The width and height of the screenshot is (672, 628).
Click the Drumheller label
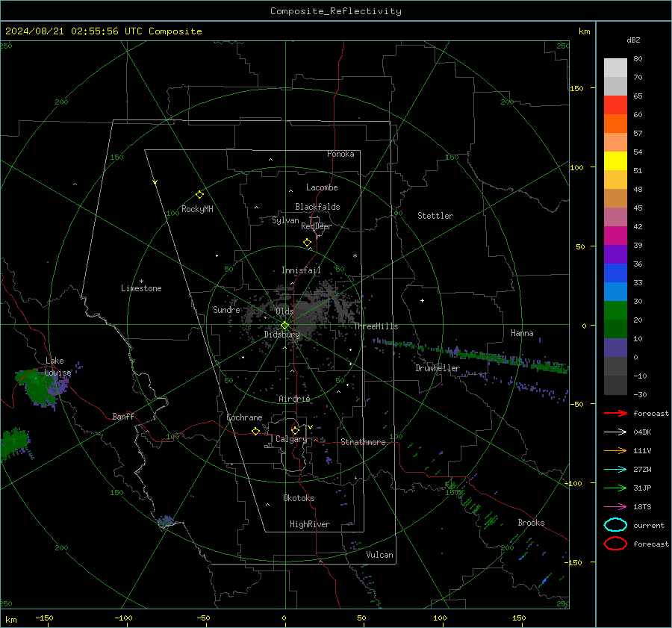coord(438,368)
